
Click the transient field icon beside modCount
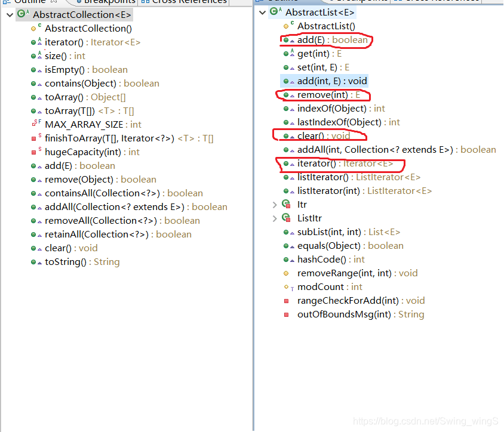coord(288,287)
